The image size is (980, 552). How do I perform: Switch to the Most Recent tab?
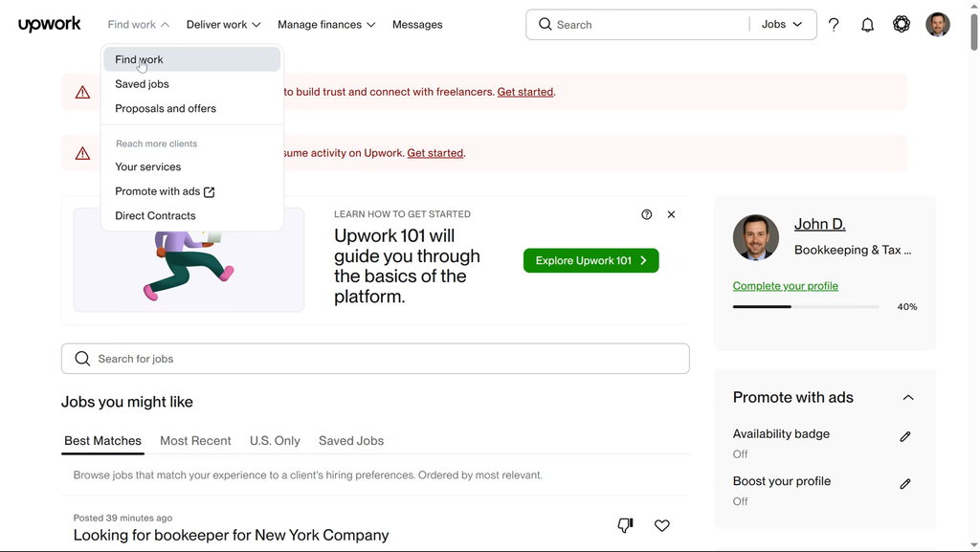(x=195, y=441)
